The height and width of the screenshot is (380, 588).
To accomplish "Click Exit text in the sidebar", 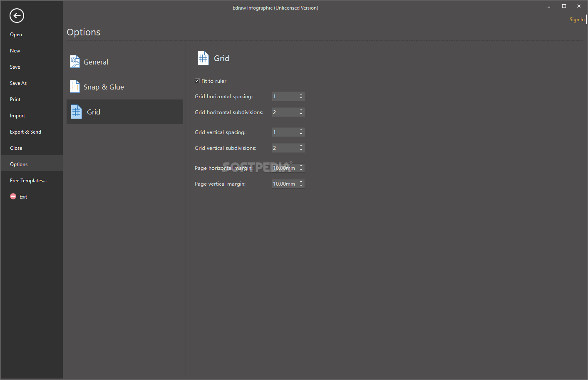I will [23, 197].
